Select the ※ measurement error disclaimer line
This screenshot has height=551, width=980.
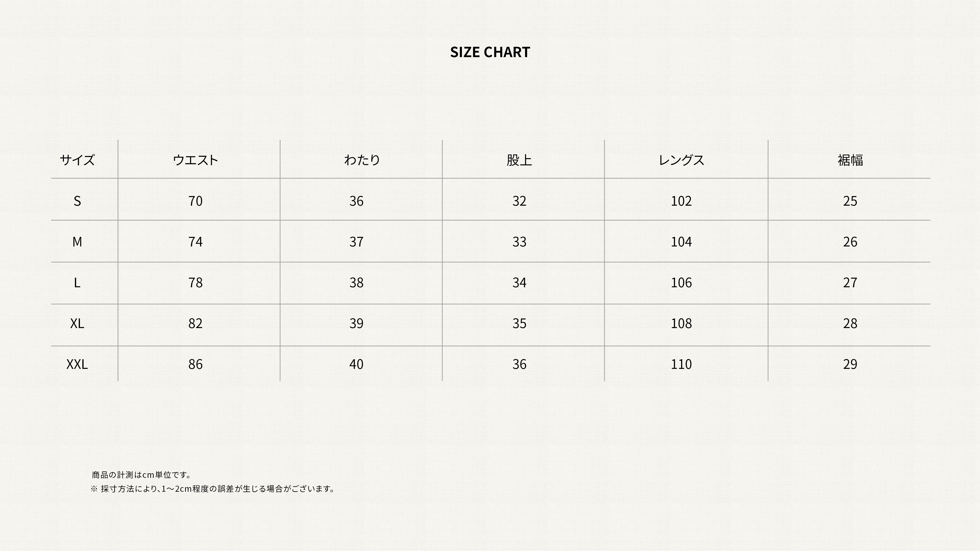[x=212, y=489]
